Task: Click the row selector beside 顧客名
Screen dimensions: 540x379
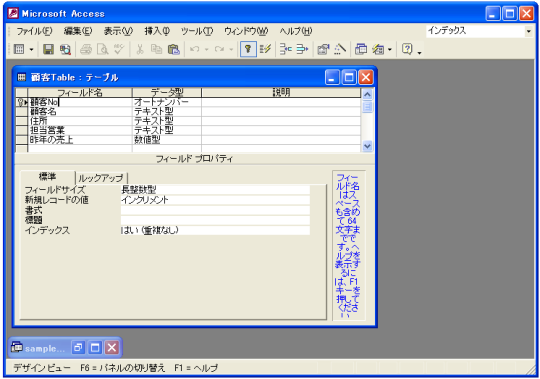Action: pos(21,112)
